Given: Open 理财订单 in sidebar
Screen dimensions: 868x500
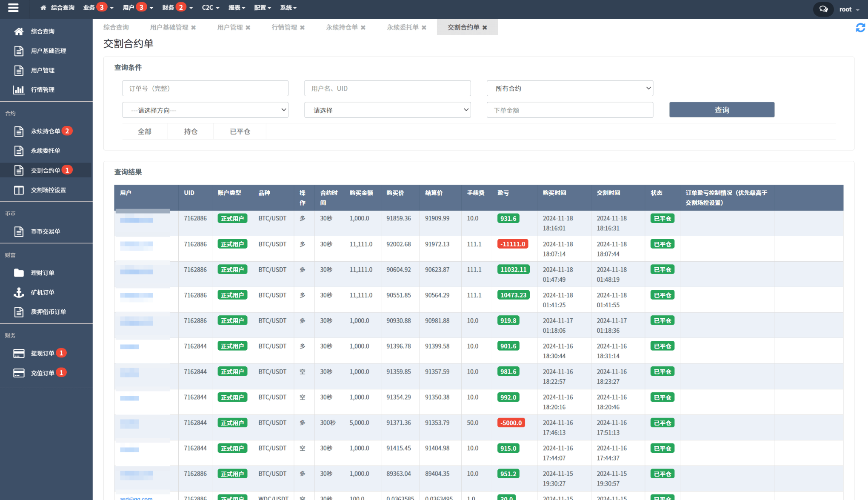Looking at the screenshot, I should 43,273.
